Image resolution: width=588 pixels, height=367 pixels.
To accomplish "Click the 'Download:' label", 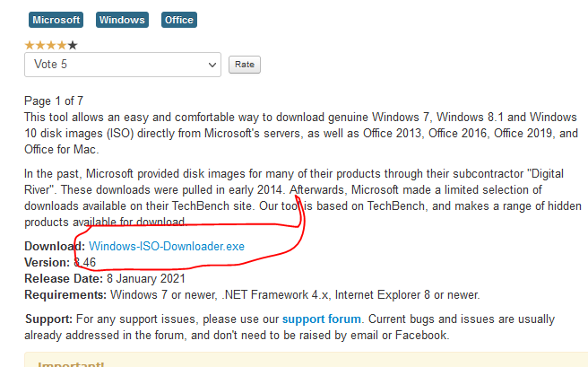I will point(55,246).
